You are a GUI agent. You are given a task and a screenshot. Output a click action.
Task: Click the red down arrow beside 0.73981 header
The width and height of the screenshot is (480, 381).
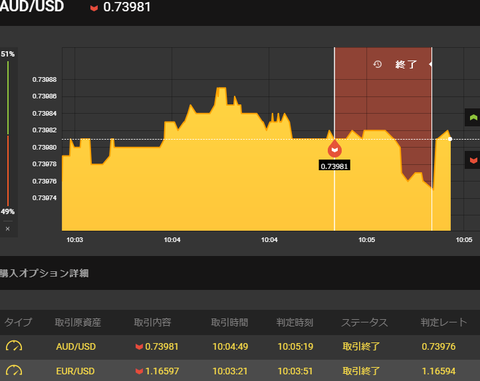point(94,8)
